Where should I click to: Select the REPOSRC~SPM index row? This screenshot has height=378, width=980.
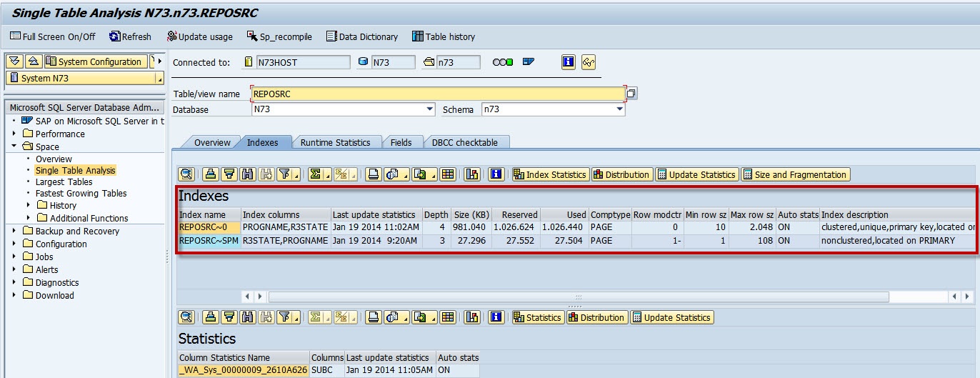(x=576, y=241)
